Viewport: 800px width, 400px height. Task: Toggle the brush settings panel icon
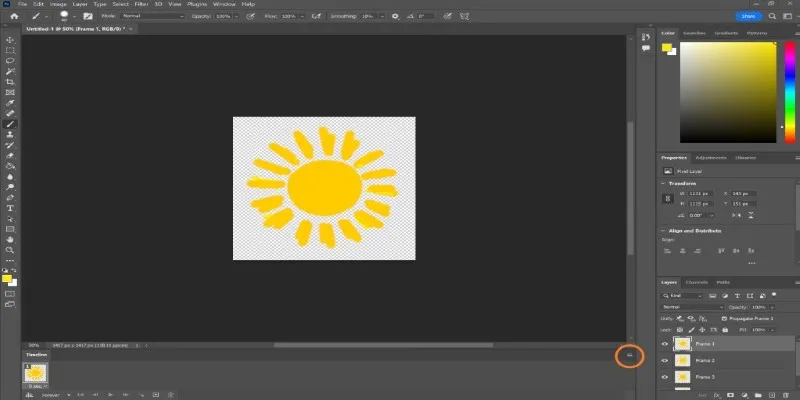[x=88, y=16]
